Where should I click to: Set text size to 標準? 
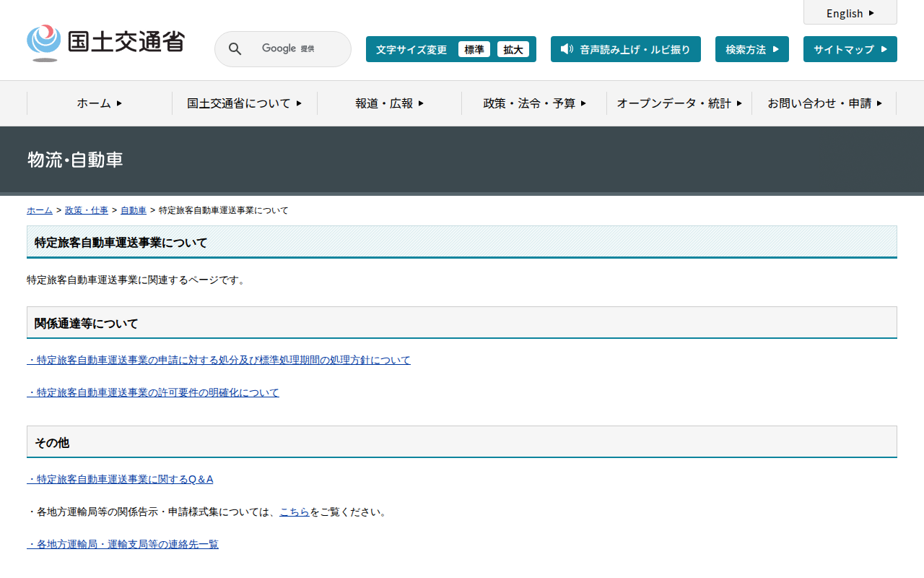[474, 49]
